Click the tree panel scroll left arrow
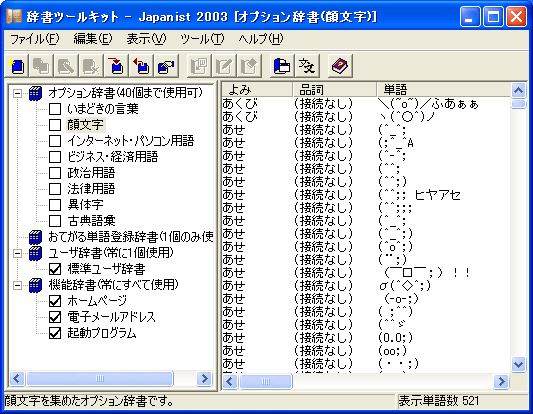The image size is (533, 414). (x=17, y=378)
